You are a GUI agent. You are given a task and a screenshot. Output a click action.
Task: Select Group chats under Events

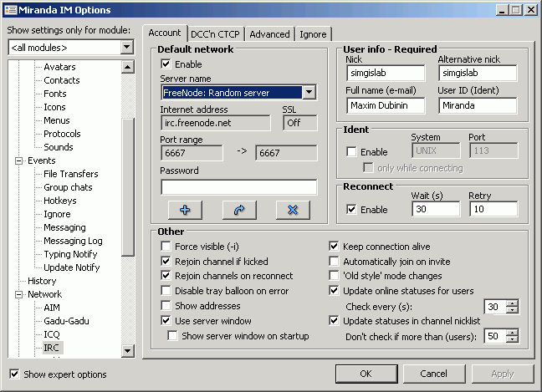(68, 187)
